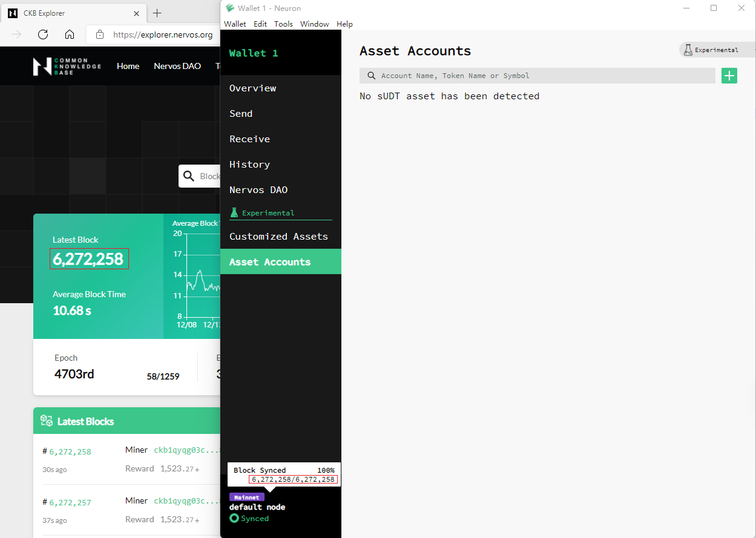Open a new browser tab with plus

coord(157,13)
